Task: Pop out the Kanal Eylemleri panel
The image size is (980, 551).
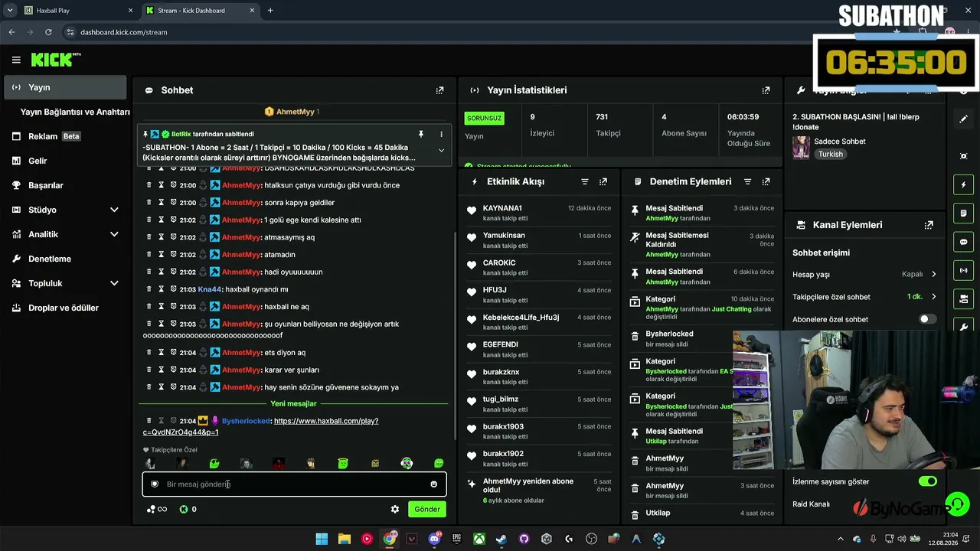Action: coord(929,225)
